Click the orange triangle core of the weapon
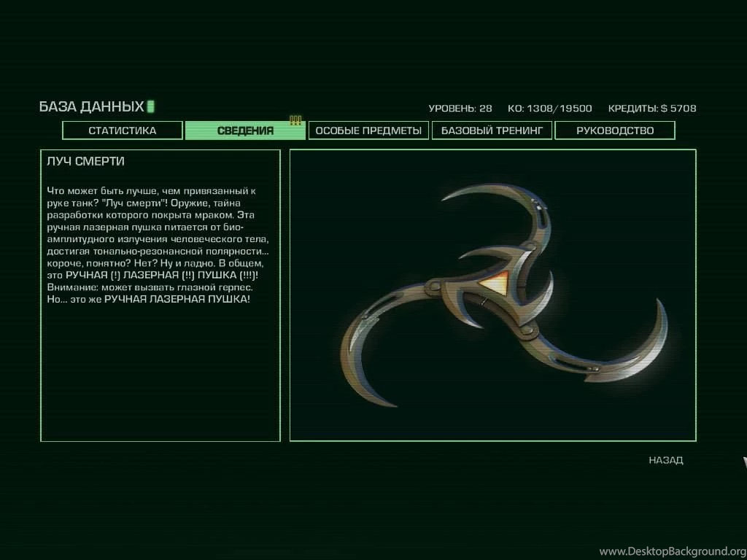The height and width of the screenshot is (560, 747). (493, 283)
